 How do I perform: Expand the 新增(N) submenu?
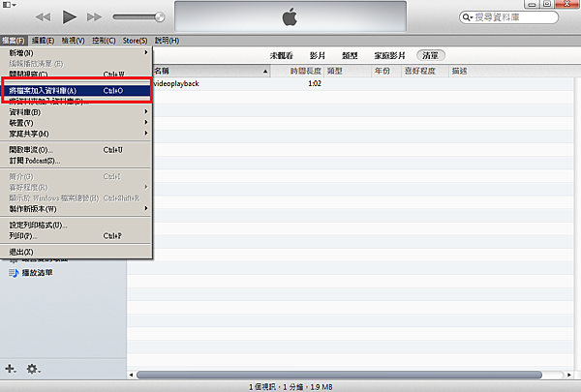click(x=76, y=53)
